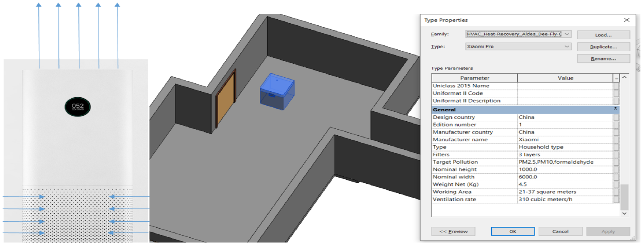The width and height of the screenshot is (644, 245).
Task: Click the equals column header icon
Action: (x=616, y=78)
